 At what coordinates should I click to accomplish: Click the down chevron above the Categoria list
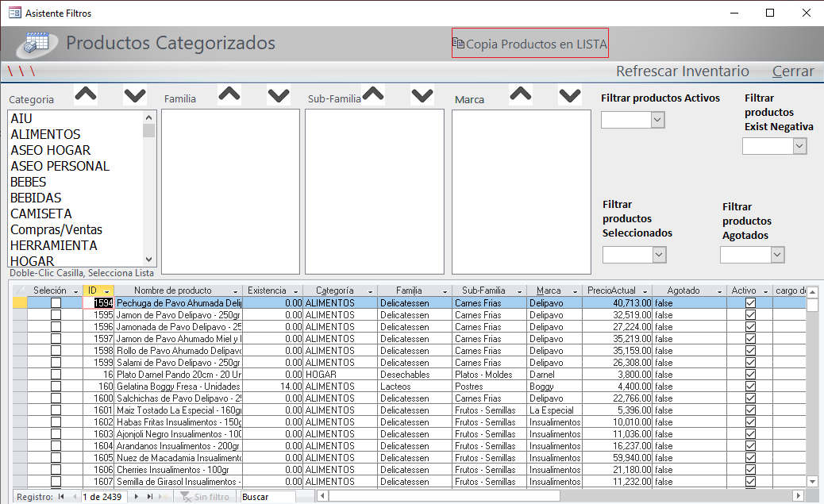134,95
